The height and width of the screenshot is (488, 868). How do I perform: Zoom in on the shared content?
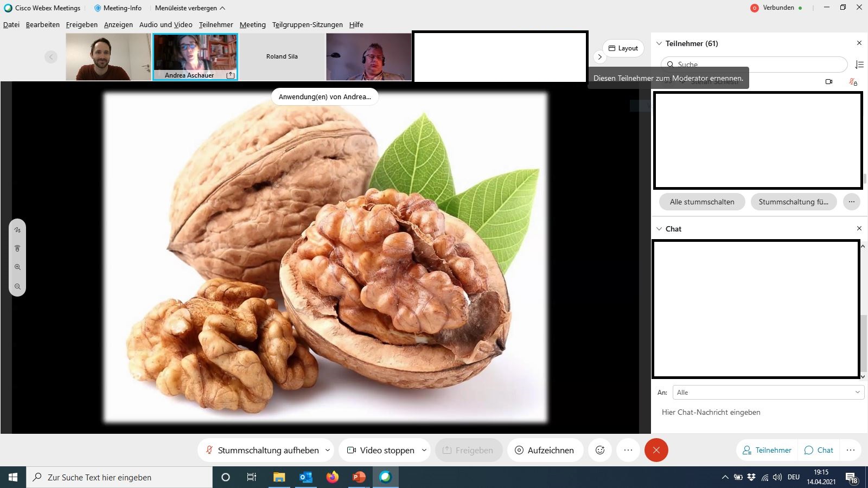point(17,267)
